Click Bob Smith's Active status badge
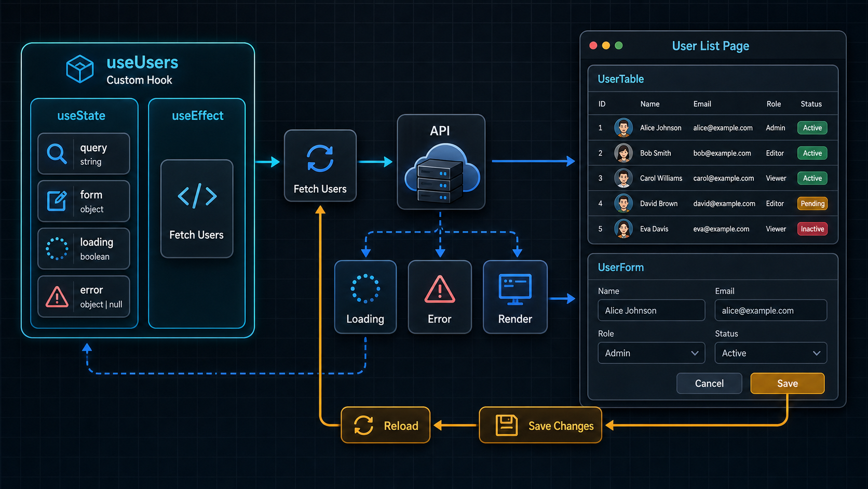The width and height of the screenshot is (868, 489). 812,153
